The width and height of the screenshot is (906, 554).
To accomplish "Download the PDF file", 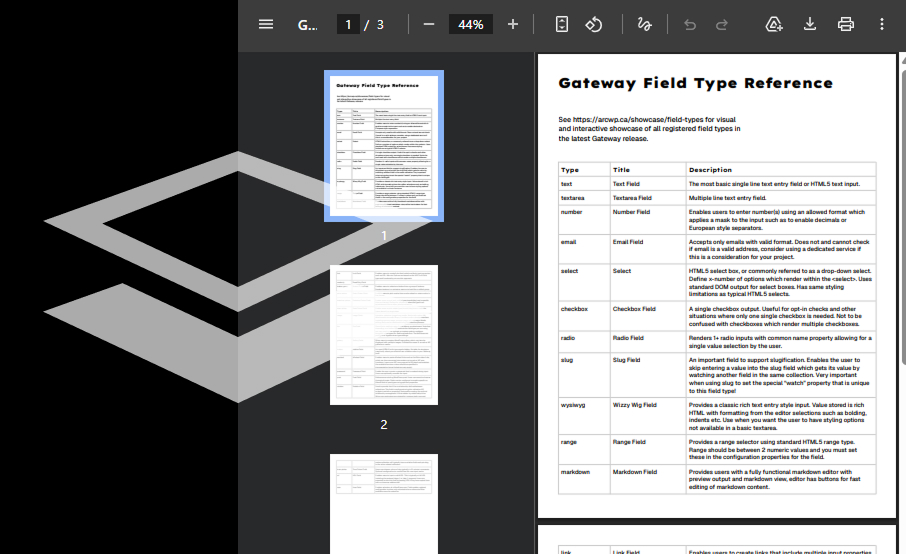I will click(x=810, y=24).
